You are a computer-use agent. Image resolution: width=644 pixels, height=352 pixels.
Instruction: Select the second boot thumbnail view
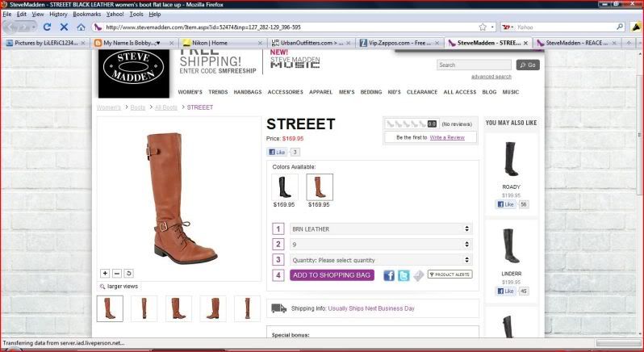tap(144, 308)
